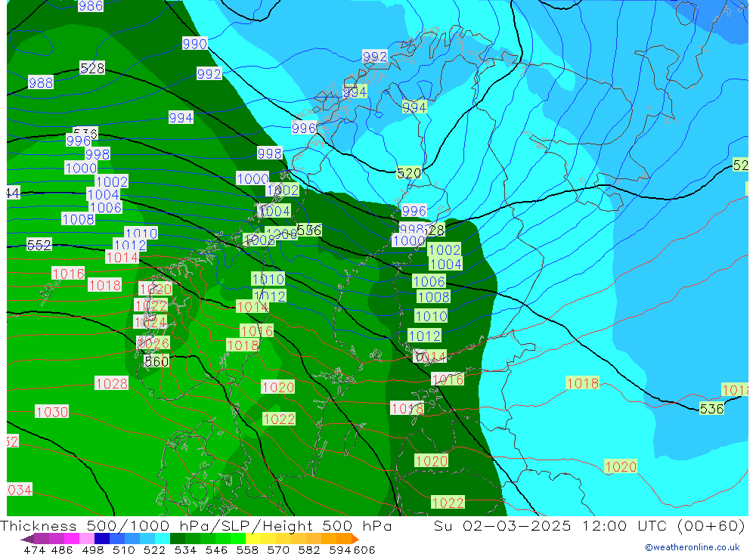The image size is (756, 554).
Task: Click the pink swatch in the thickness legend
Action: point(87,539)
